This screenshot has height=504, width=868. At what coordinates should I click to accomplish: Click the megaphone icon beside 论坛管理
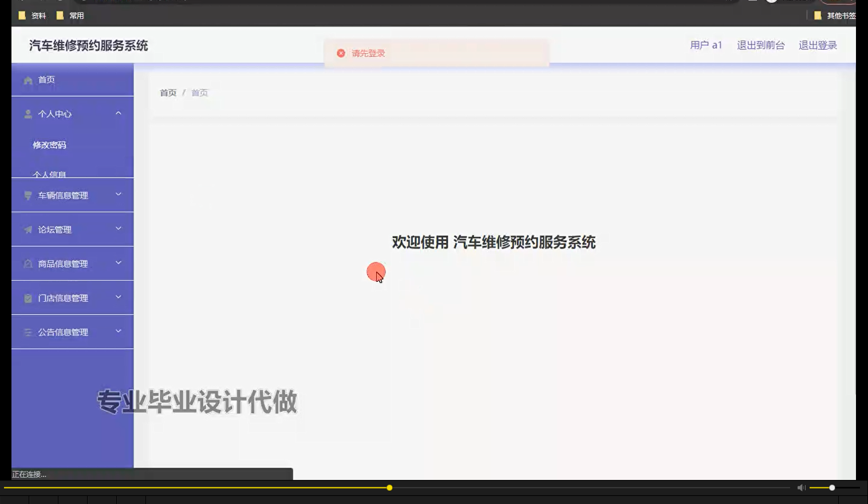tap(28, 230)
